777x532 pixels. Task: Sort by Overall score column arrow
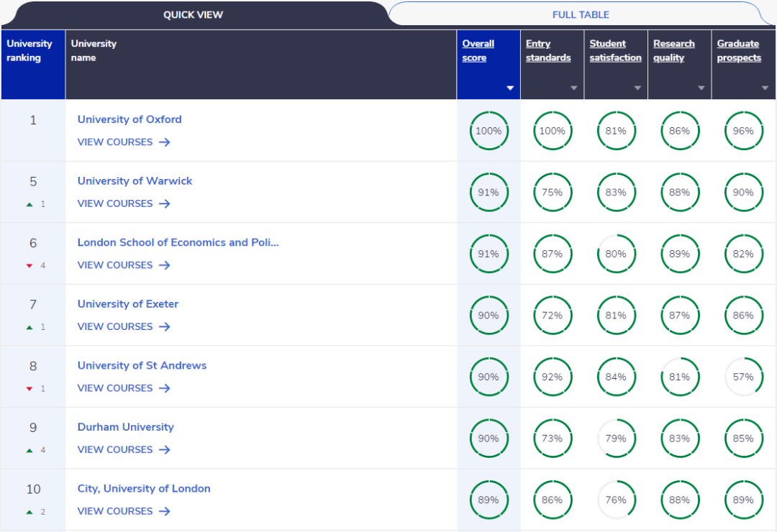tap(510, 88)
